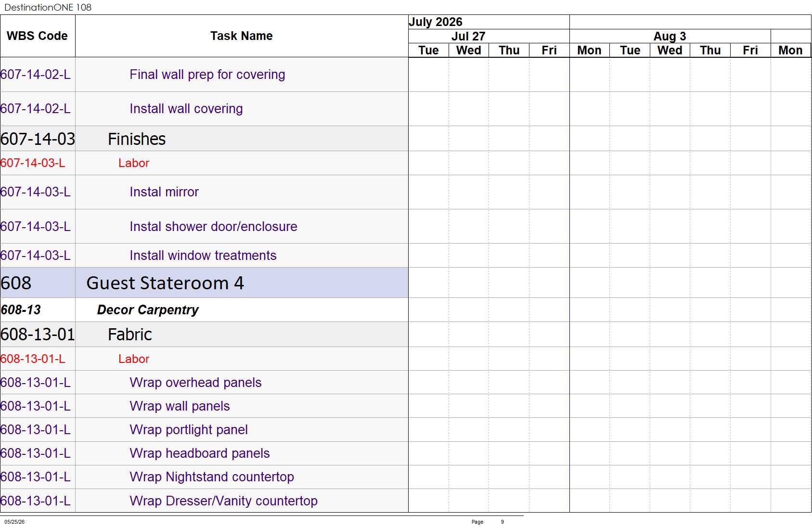Click the Task Name column header

pyautogui.click(x=242, y=36)
